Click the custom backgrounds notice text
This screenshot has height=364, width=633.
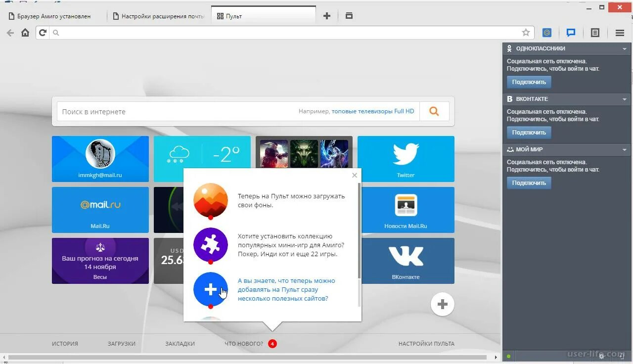pyautogui.click(x=291, y=200)
